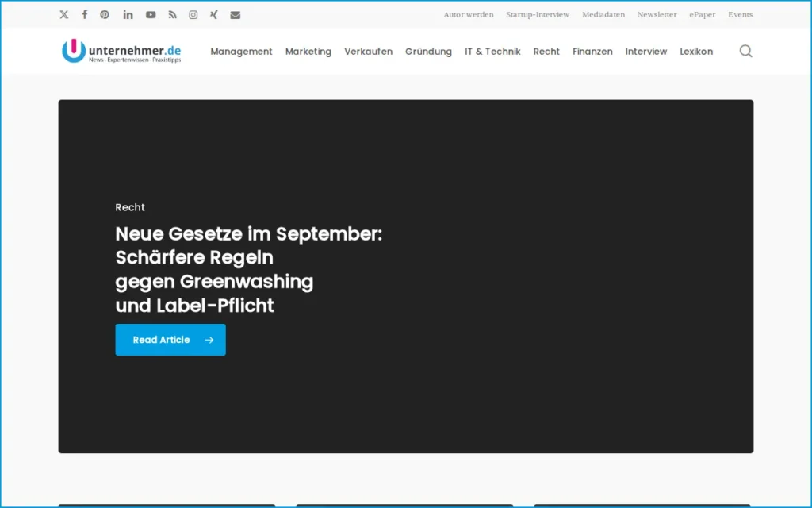The image size is (812, 508).
Task: Open the Neue Gesetze im September headline
Action: 248,270
